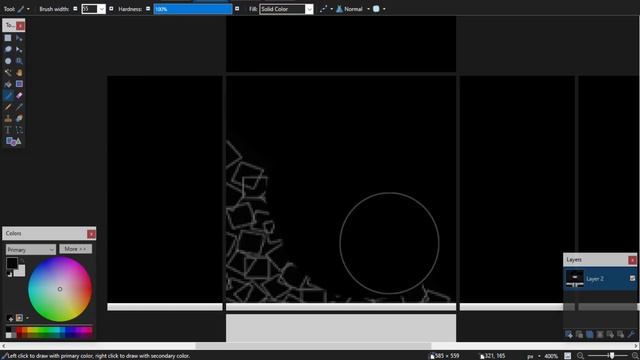Click the Duplicate Layer icon
This screenshot has height=360, width=640.
(589, 335)
